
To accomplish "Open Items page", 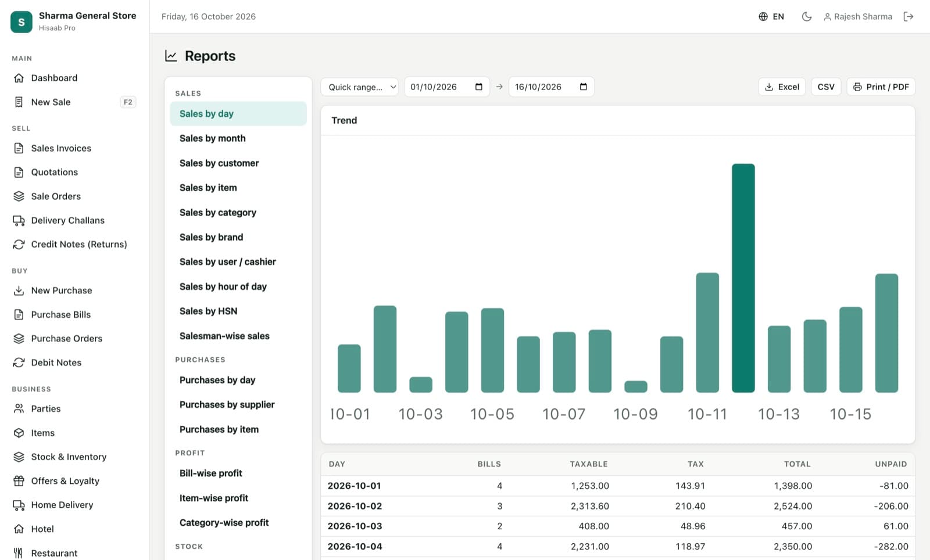I will [74, 433].
